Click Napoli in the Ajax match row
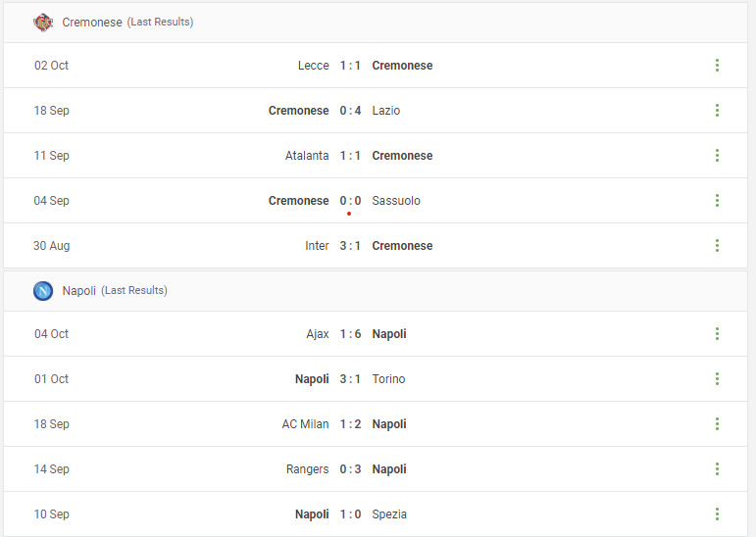The height and width of the screenshot is (537, 756). click(x=389, y=334)
